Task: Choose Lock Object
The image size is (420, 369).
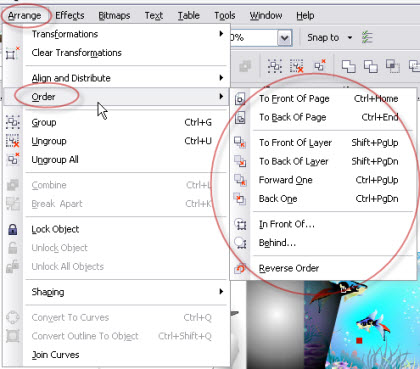Action: pos(117,229)
